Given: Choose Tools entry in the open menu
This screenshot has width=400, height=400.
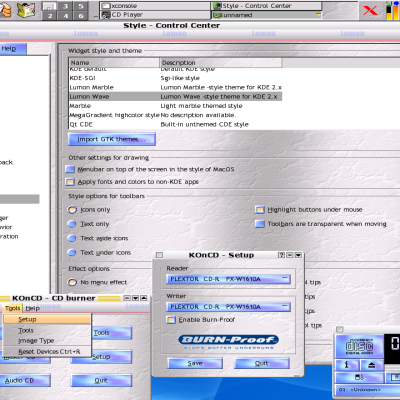Looking at the screenshot, I should (x=47, y=330).
